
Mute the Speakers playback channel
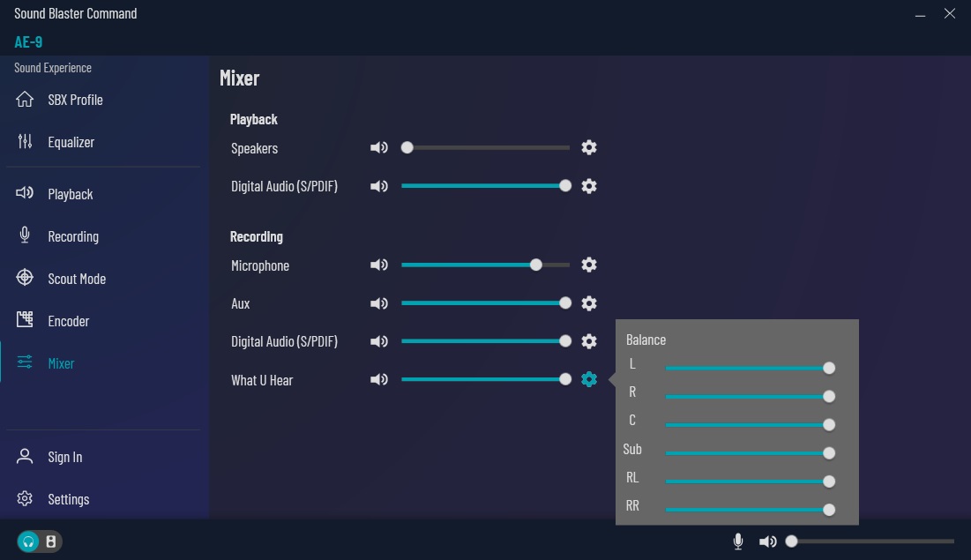[379, 148]
